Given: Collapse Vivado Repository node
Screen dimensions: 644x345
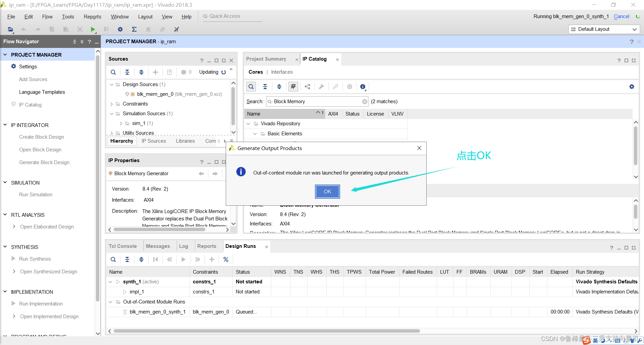Looking at the screenshot, I should pos(249,124).
